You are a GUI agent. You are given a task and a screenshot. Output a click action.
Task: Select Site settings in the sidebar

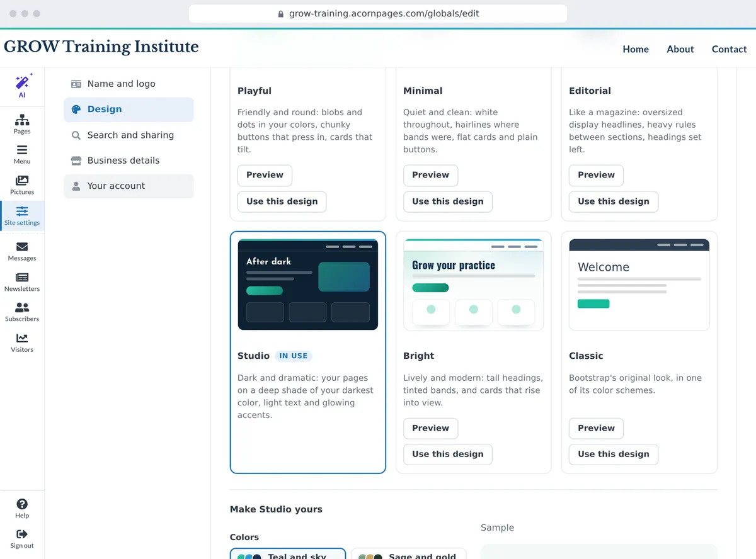click(x=22, y=215)
